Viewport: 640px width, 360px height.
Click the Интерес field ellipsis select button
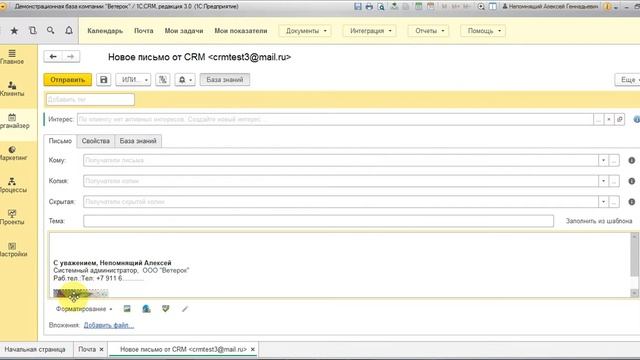click(x=598, y=119)
